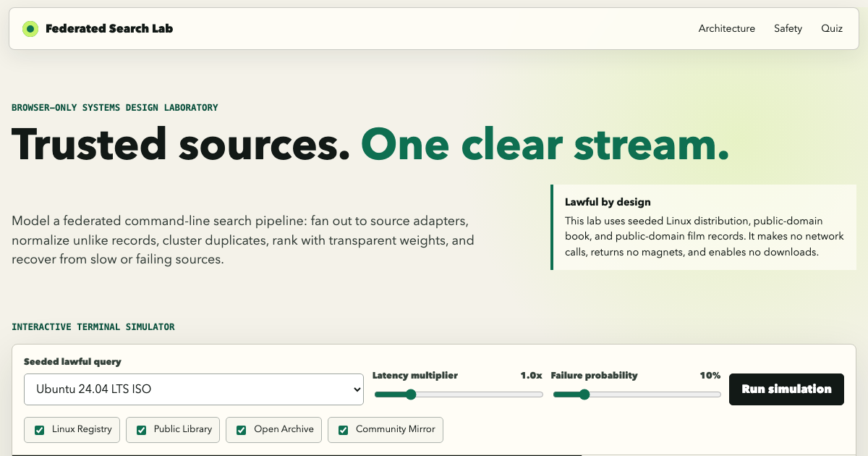
Task: Expand the Seeded lawful query dropdown
Action: [x=193, y=389]
